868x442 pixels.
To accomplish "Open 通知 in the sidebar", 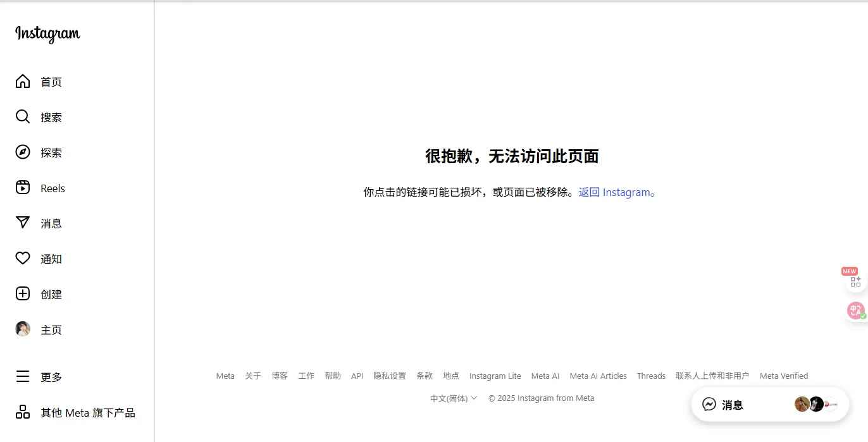I will point(51,259).
